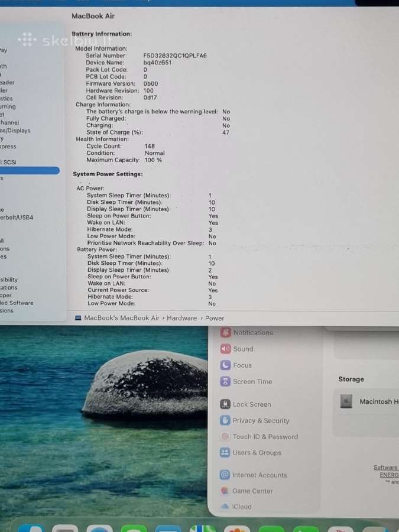The image size is (399, 532).
Task: Select Graphics/Displays in System Information sidebar
Action: pos(15,130)
